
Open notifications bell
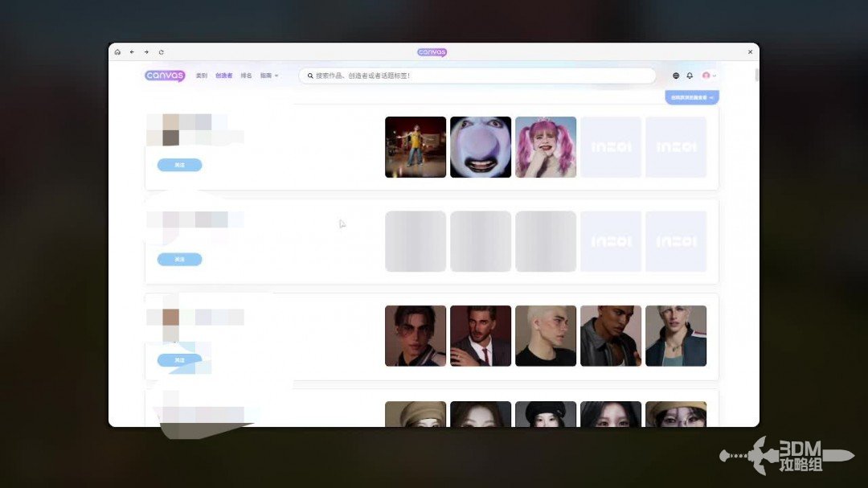(x=690, y=76)
